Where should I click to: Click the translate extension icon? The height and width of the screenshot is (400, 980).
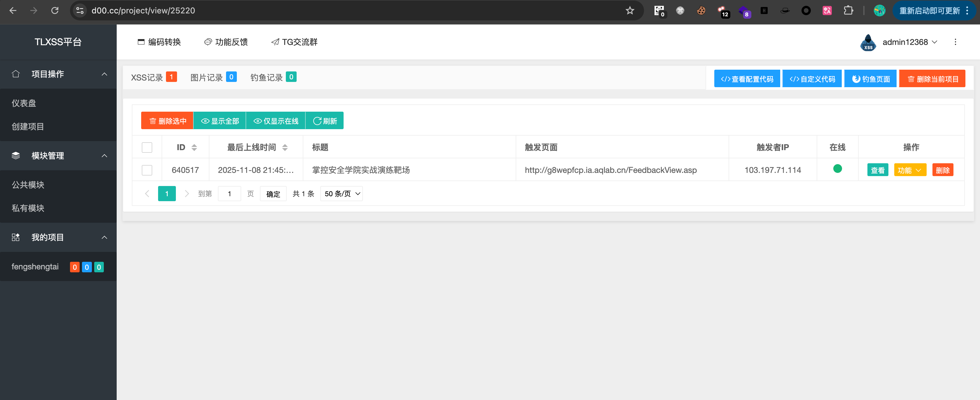(x=827, y=11)
